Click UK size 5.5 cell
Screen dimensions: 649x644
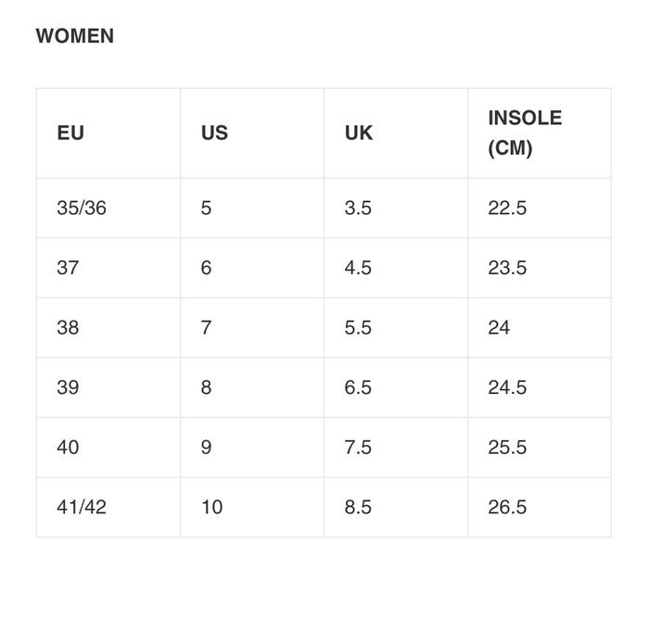pos(358,327)
